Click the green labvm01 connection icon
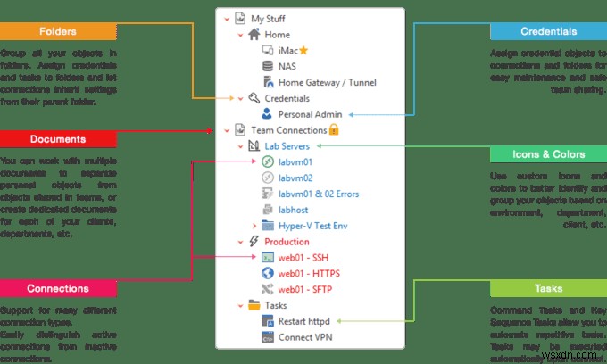Screen dimensions: 607x364 coord(268,161)
